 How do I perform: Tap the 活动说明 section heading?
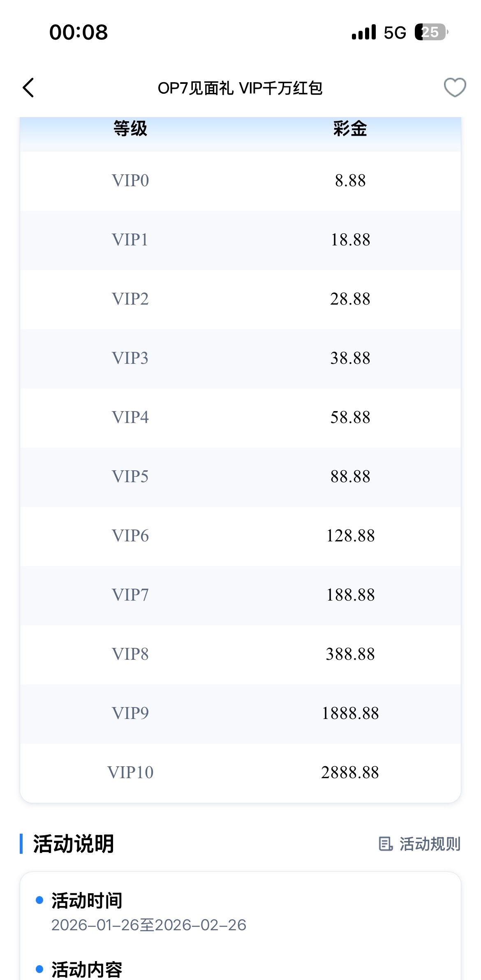coord(74,844)
